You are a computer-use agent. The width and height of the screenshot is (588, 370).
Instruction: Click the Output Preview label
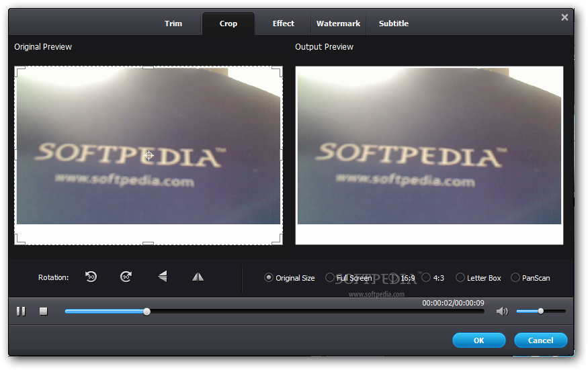(324, 47)
